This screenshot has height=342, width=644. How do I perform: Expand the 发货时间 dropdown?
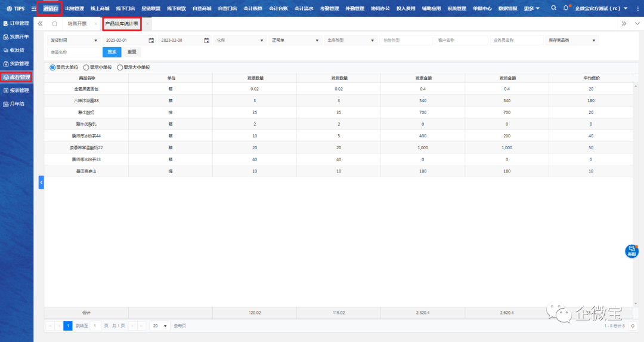pos(73,41)
